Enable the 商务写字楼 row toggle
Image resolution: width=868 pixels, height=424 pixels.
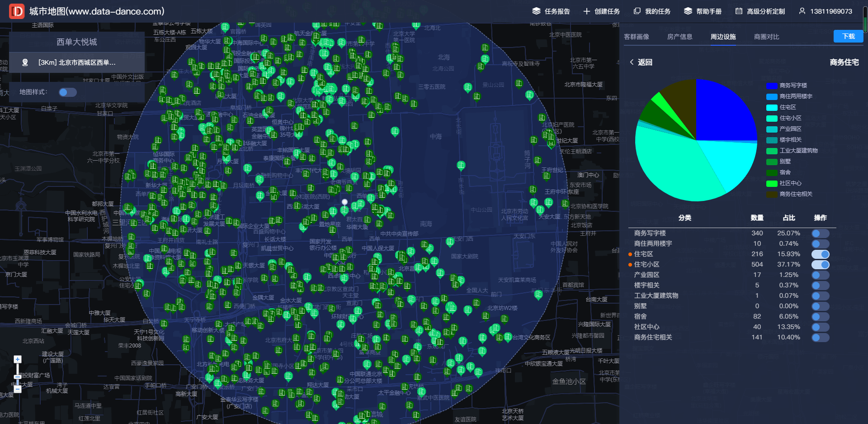coord(821,233)
